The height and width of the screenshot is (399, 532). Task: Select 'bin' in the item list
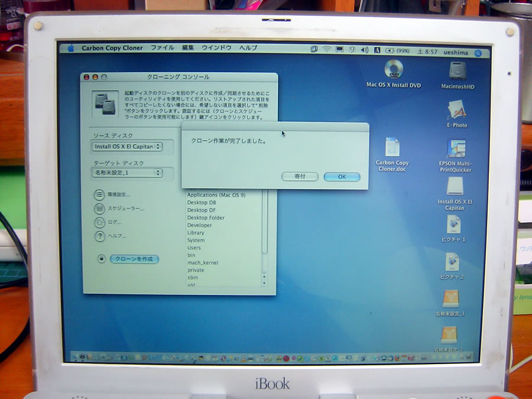coord(192,255)
